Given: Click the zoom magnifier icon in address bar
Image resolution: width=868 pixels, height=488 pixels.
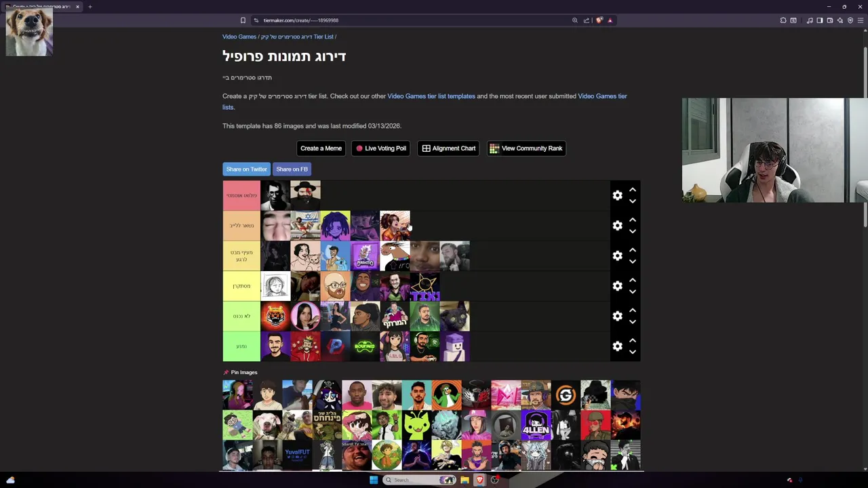Looking at the screenshot, I should pos(574,20).
